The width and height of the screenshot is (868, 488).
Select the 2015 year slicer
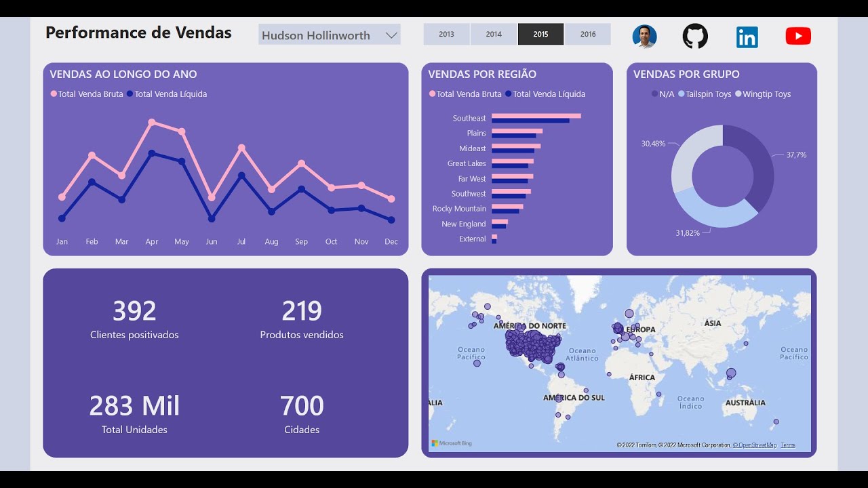pyautogui.click(x=540, y=34)
